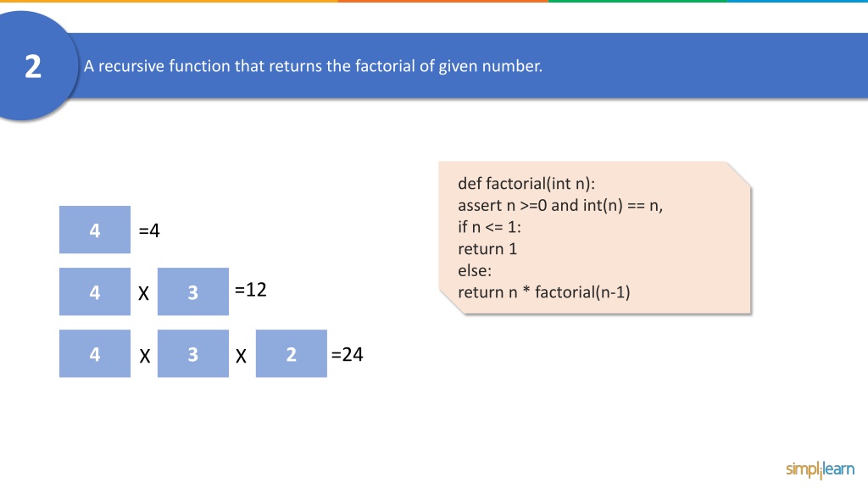Click the =24 result text

point(347,354)
